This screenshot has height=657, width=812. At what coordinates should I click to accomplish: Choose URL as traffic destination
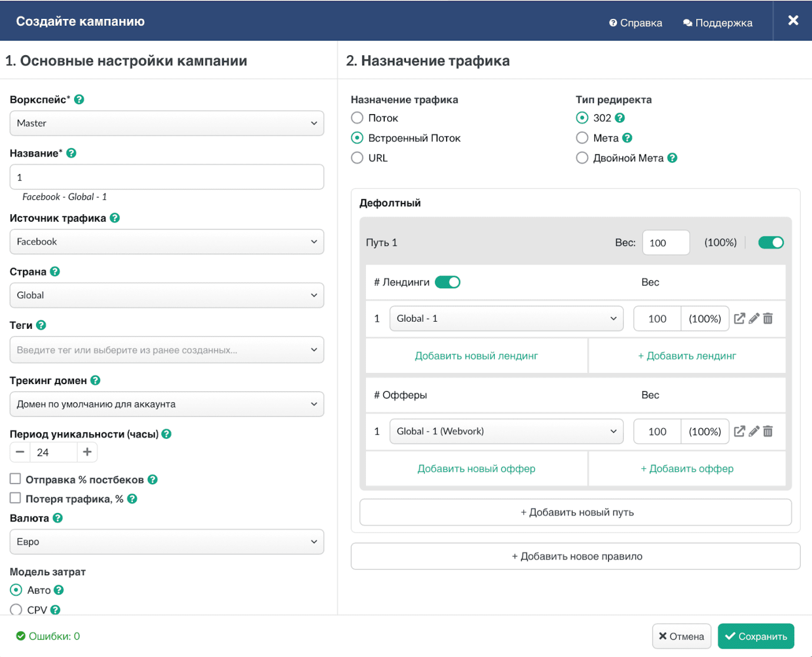tap(357, 158)
